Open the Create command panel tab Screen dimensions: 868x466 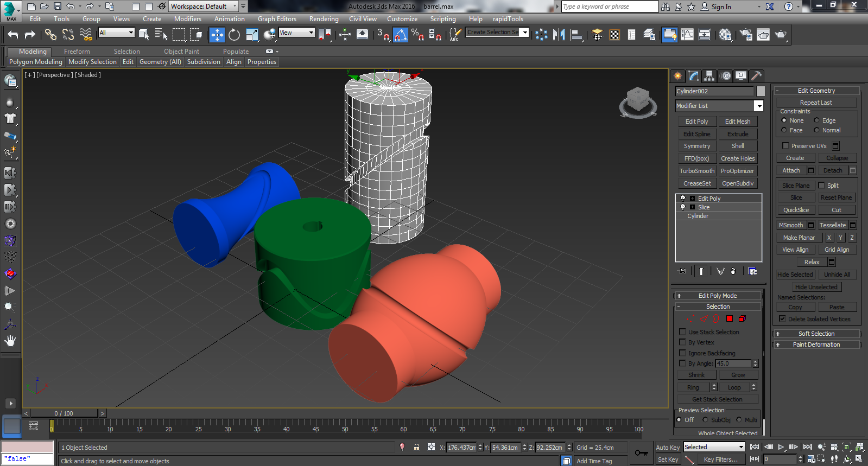pos(677,76)
